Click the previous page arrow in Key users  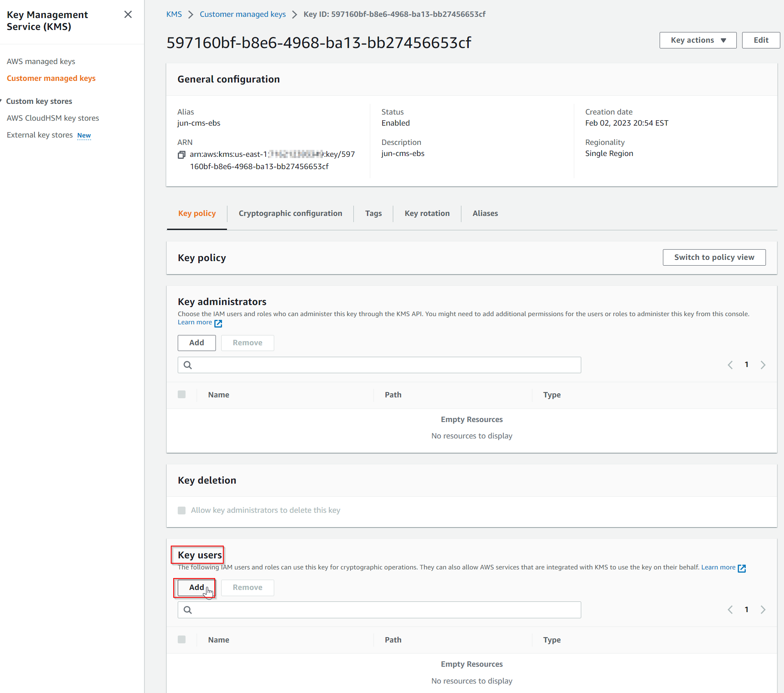pos(730,609)
